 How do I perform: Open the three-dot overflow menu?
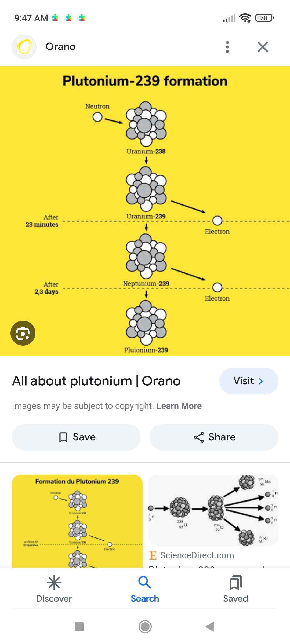click(x=227, y=47)
